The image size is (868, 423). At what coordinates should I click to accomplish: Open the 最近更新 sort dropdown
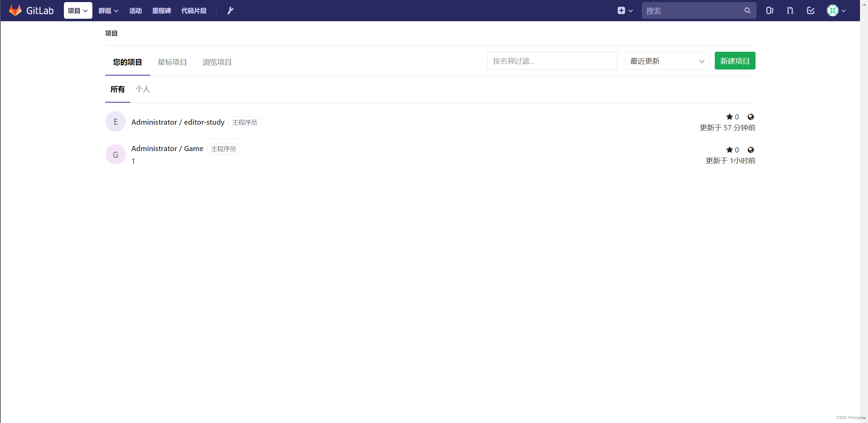pos(667,61)
